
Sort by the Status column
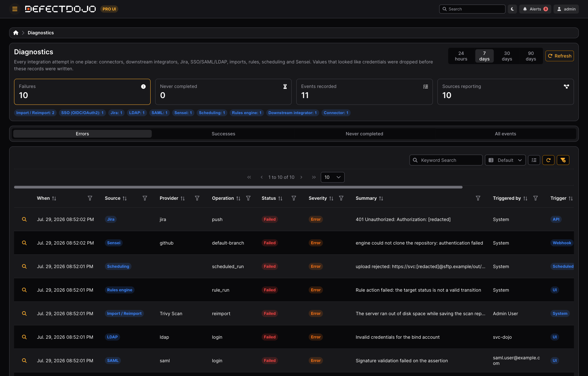tap(280, 198)
